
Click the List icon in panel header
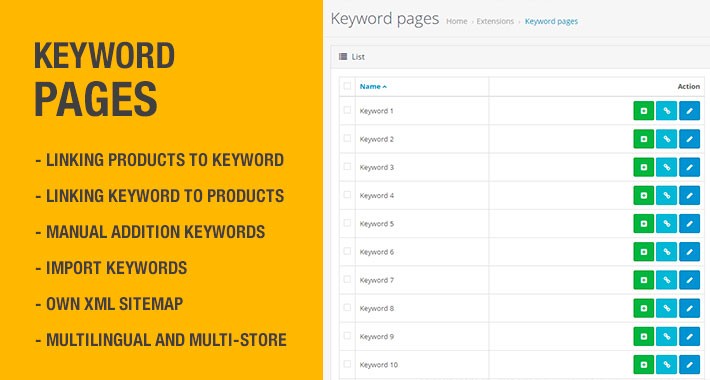(x=343, y=57)
